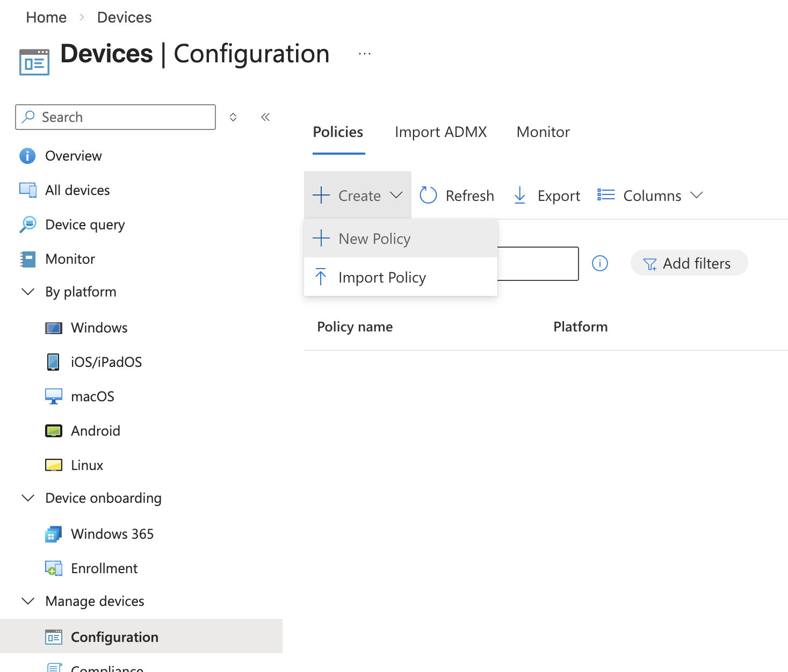Click the Refresh icon above the policy list
The width and height of the screenshot is (788, 672).
428,195
